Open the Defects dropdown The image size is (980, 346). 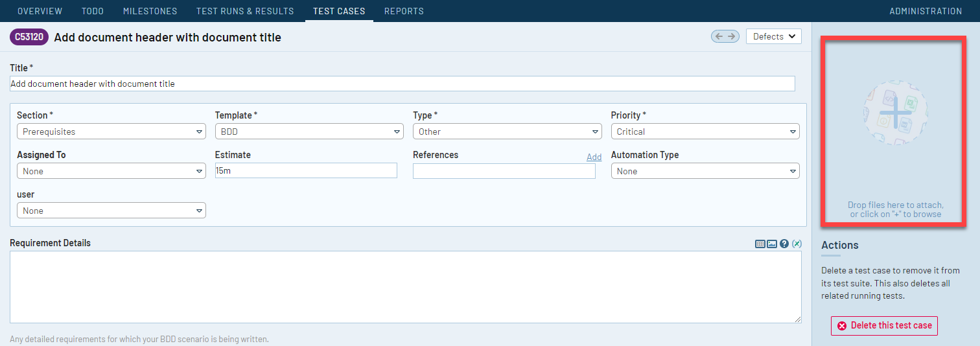[x=774, y=37]
